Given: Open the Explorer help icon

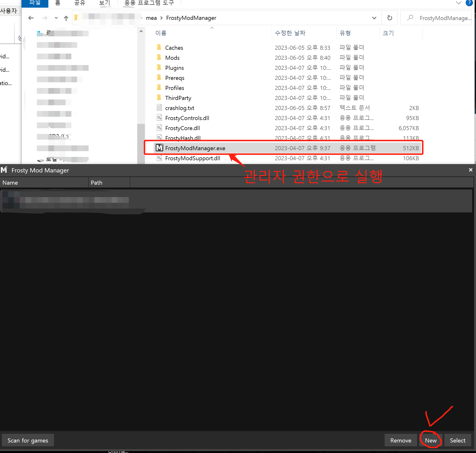Looking at the screenshot, I should (x=469, y=3).
